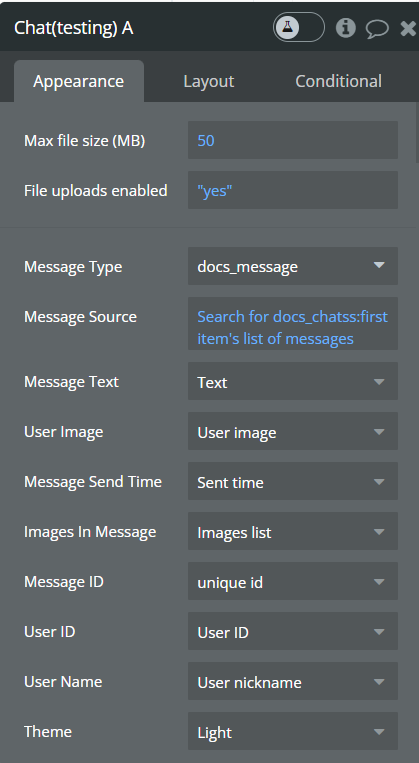Open the User Name dropdown
Viewport: 419px width, 763px height.
pyautogui.click(x=293, y=682)
